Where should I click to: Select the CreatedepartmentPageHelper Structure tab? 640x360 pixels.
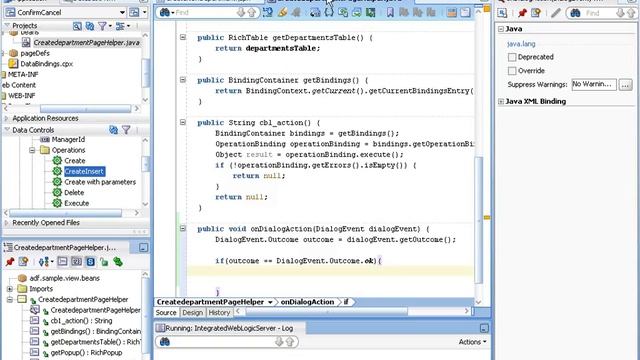click(x=65, y=247)
